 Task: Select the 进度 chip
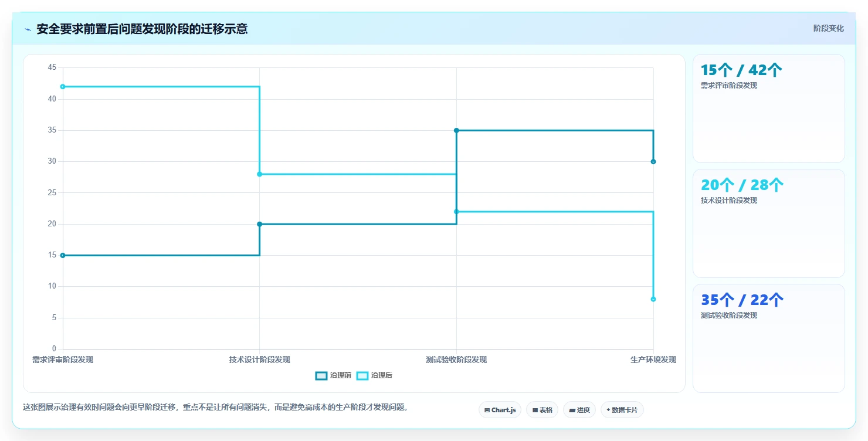(x=579, y=410)
